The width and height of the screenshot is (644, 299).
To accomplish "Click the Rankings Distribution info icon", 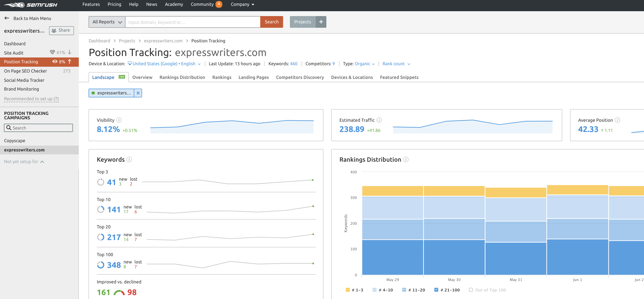I will pyautogui.click(x=406, y=160).
